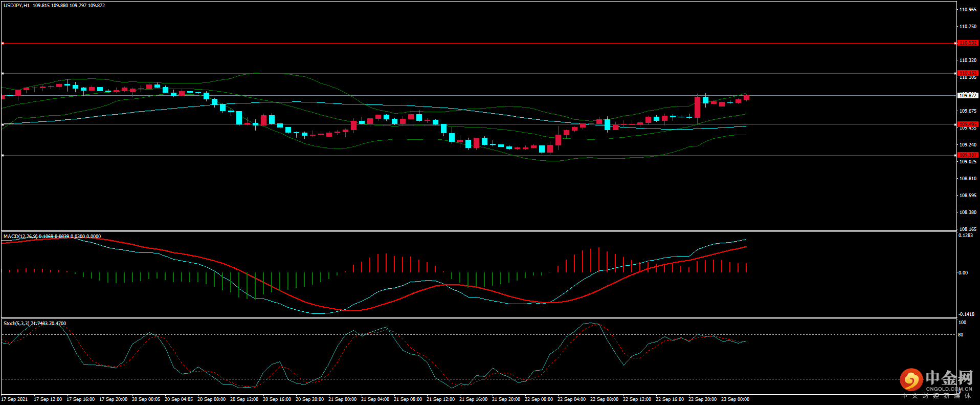Click the CNGOLD.COM.CN watermark text
The image size is (980, 405).
tap(949, 389)
